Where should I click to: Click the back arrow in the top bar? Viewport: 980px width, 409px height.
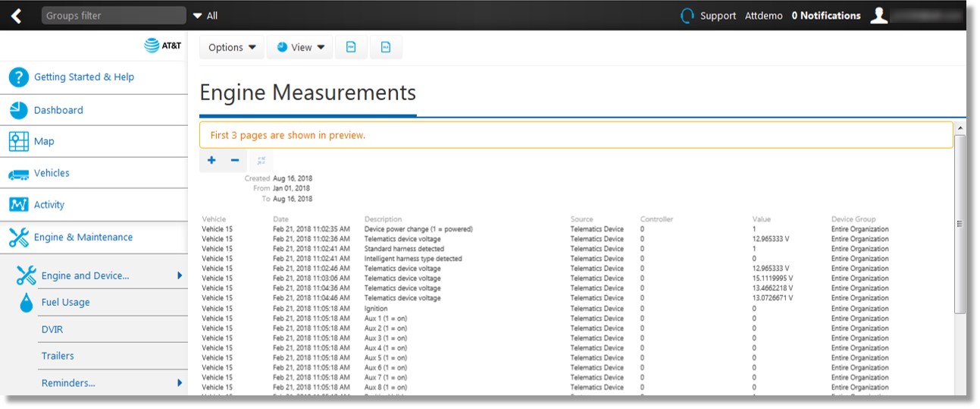pyautogui.click(x=17, y=16)
